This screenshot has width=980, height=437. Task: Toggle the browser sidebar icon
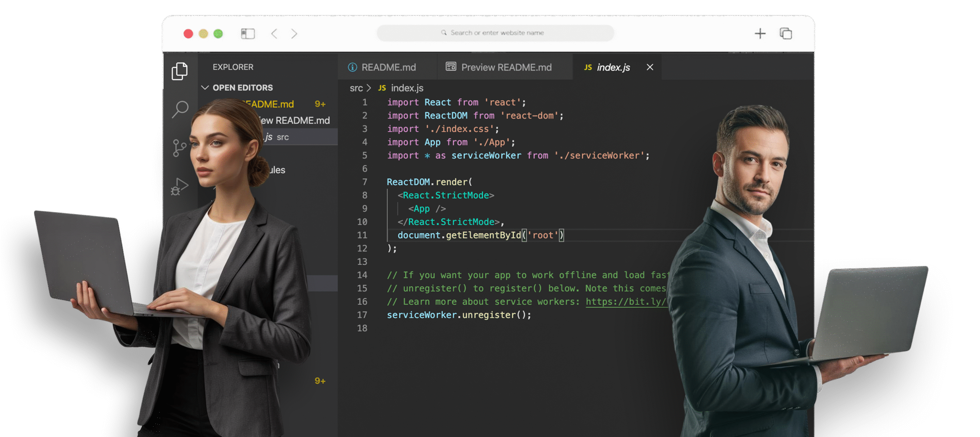coord(248,34)
